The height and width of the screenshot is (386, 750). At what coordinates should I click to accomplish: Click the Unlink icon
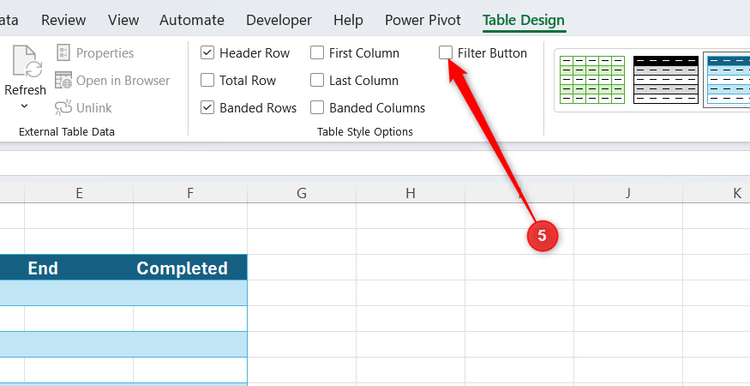(x=63, y=108)
